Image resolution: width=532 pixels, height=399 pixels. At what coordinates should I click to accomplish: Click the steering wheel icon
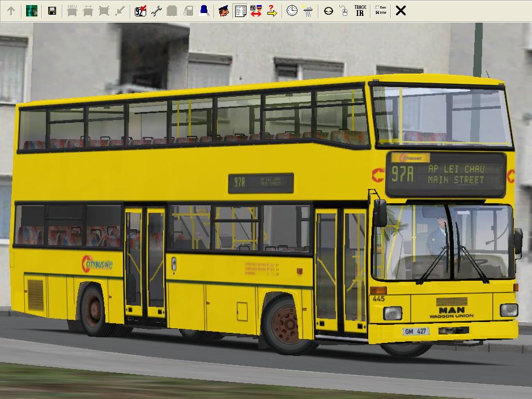tap(328, 11)
